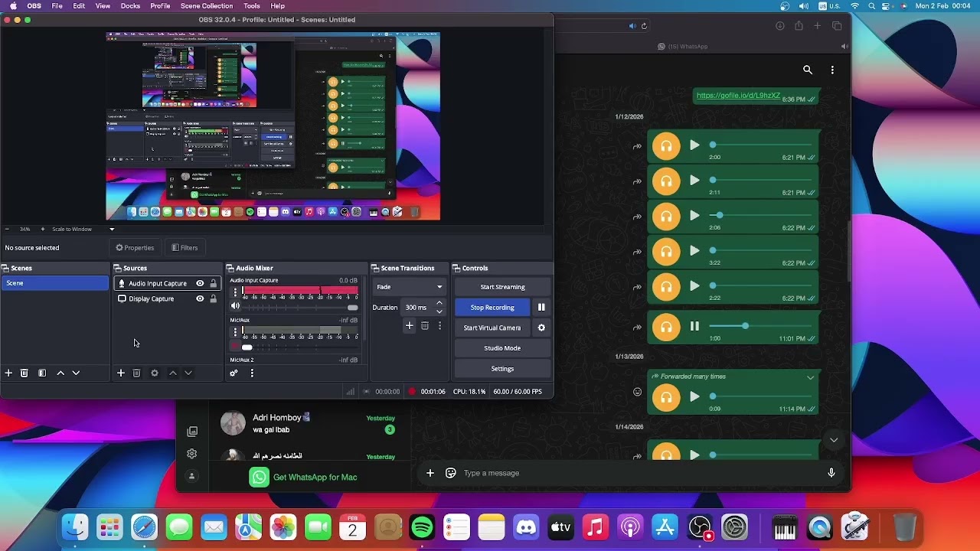Click Stop Recording button
The width and height of the screenshot is (980, 551).
[492, 307]
